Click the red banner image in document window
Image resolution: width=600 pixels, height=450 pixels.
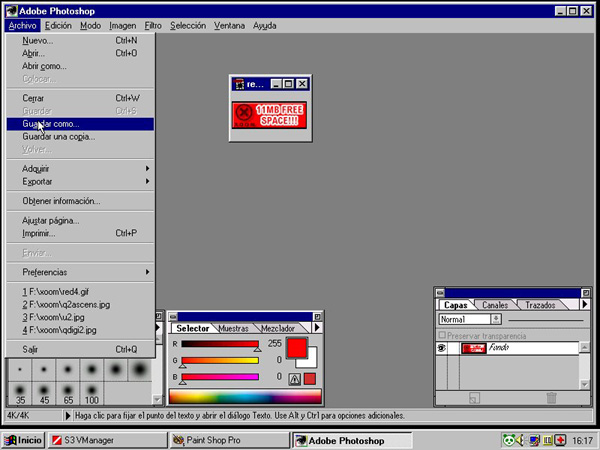point(269,115)
